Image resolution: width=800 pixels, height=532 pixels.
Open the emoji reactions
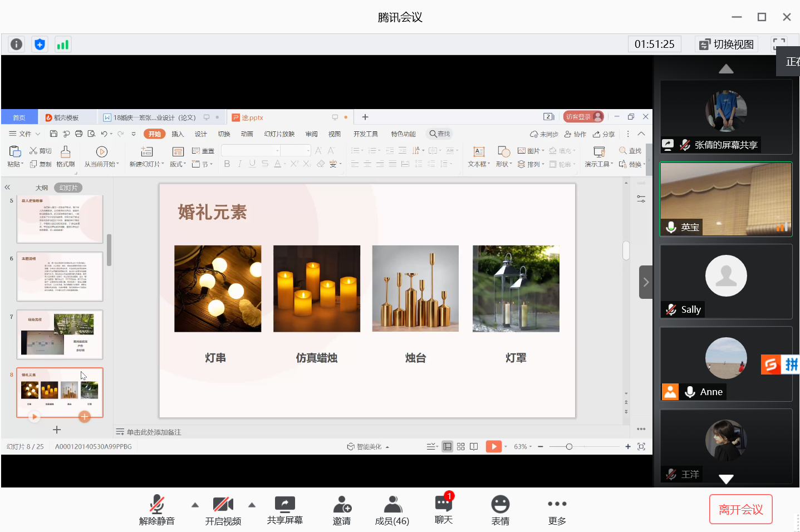pyautogui.click(x=500, y=509)
